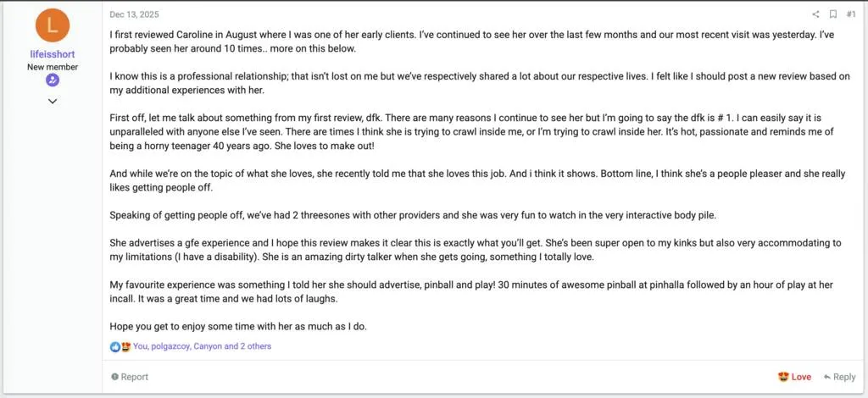Bookmark this post with the bookmark icon
868x398 pixels.
pyautogui.click(x=832, y=14)
